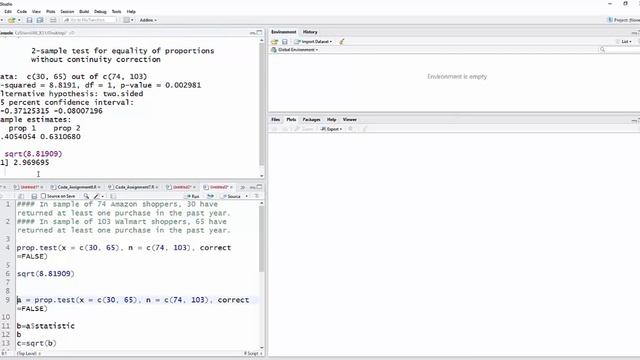The height and width of the screenshot is (360, 640).
Task: Click the Go to file/function search box
Action: pos(89,20)
